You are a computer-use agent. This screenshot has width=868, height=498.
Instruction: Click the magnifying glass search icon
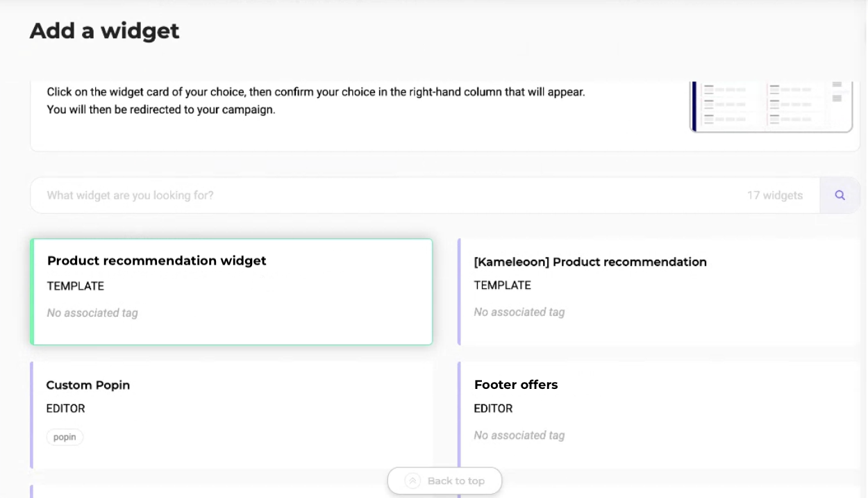tap(840, 196)
